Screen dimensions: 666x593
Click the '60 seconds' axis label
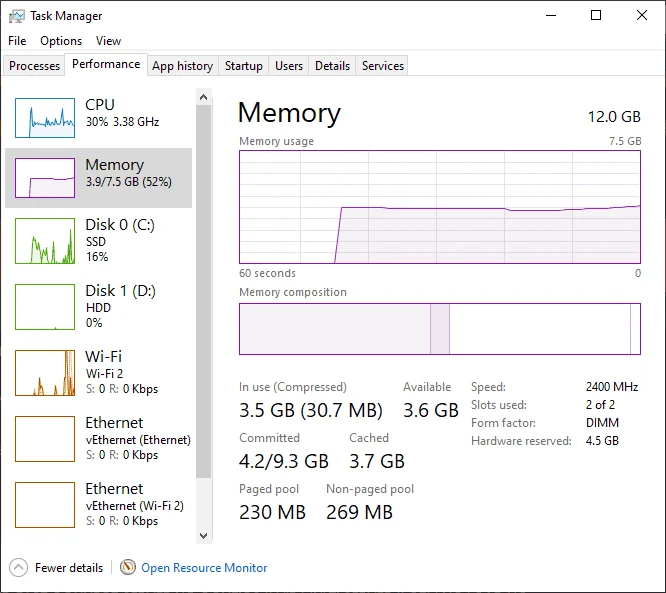coord(267,273)
